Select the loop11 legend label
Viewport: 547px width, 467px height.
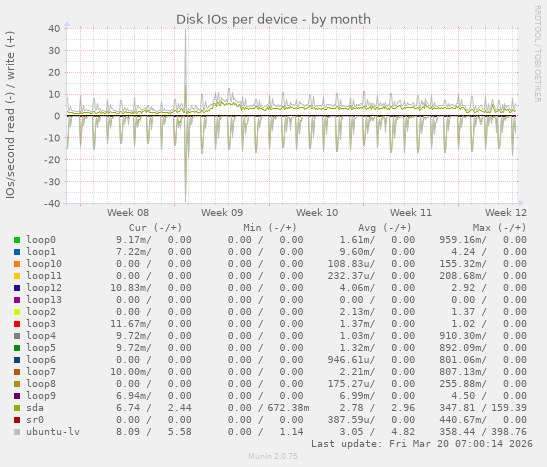coord(44,276)
